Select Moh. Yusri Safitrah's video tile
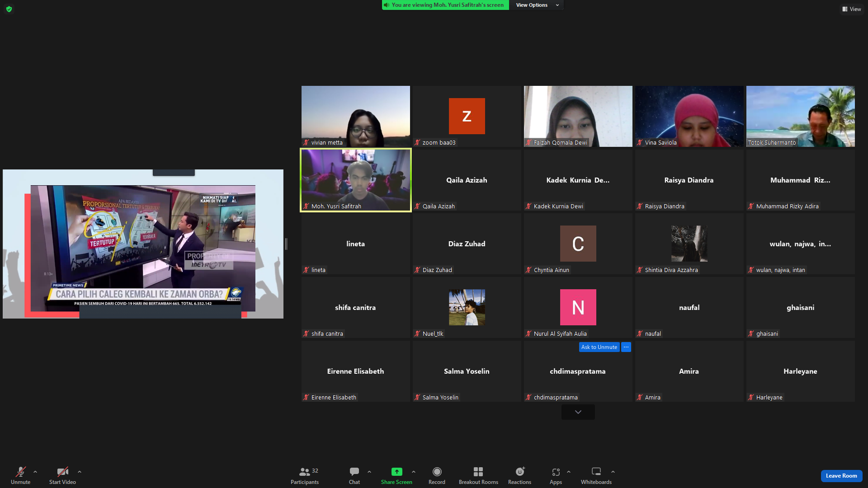 [x=356, y=180]
